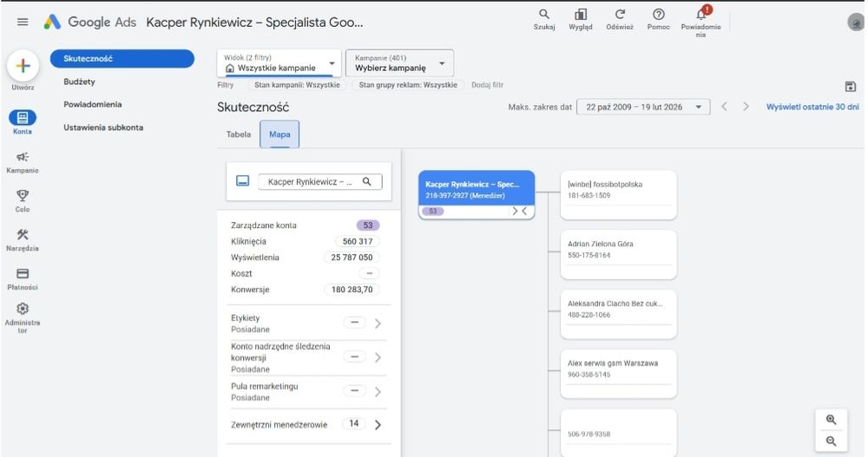Open Pomoc help menu
Image resolution: width=868 pixels, height=457 pixels.
click(658, 19)
